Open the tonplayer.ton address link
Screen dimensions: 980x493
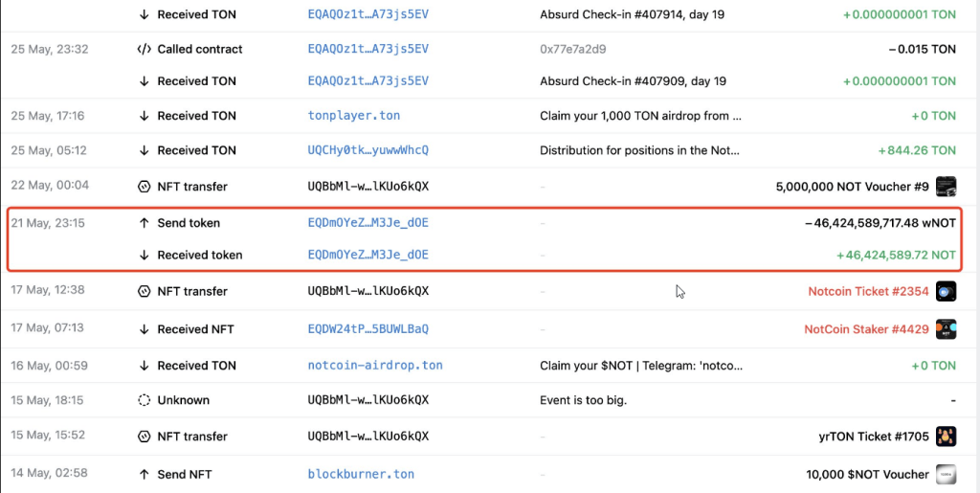354,116
